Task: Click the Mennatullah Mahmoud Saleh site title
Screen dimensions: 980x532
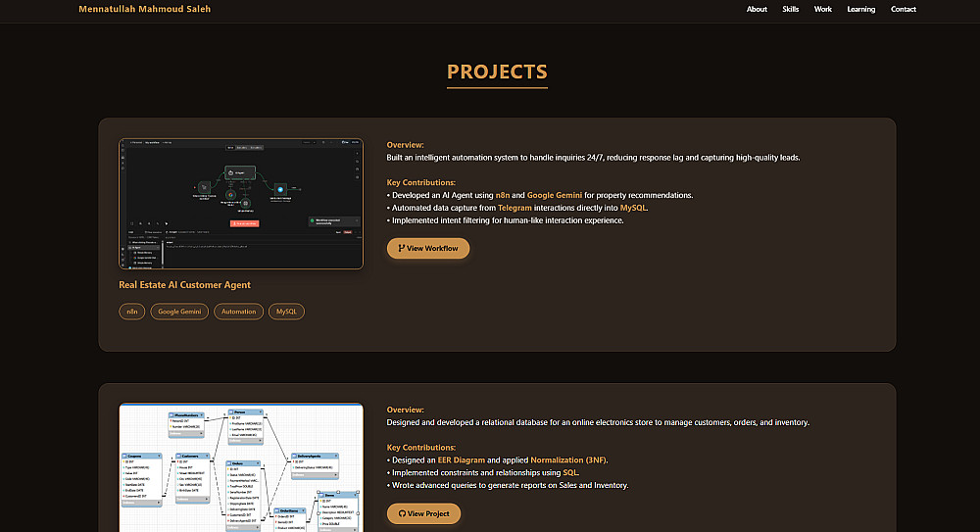Action: pos(144,10)
